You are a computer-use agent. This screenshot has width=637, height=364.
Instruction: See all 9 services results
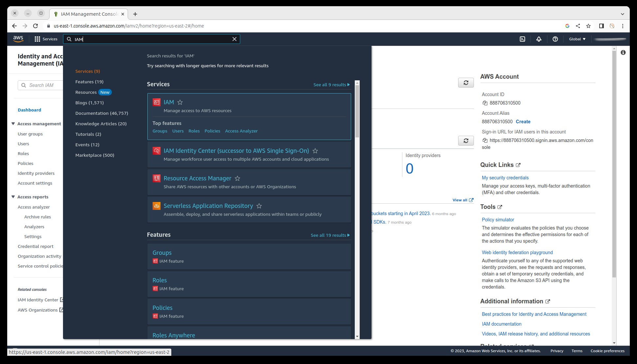pyautogui.click(x=331, y=85)
